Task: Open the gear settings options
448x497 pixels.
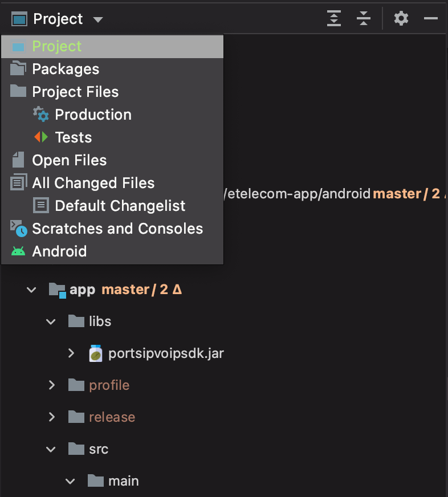Action: [x=401, y=19]
